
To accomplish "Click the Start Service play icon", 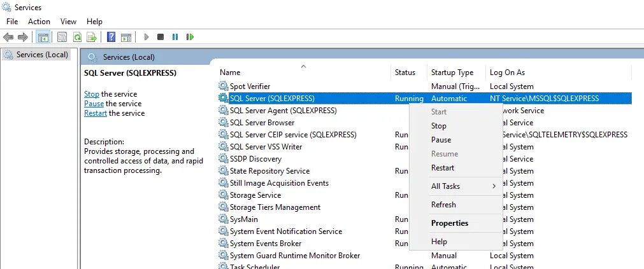I will pos(147,37).
